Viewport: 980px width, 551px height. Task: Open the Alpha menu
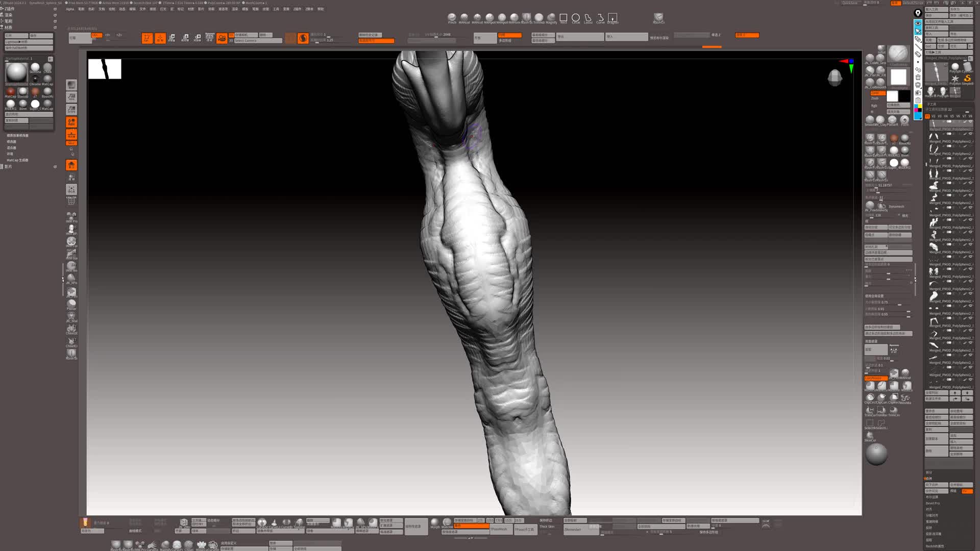click(70, 9)
